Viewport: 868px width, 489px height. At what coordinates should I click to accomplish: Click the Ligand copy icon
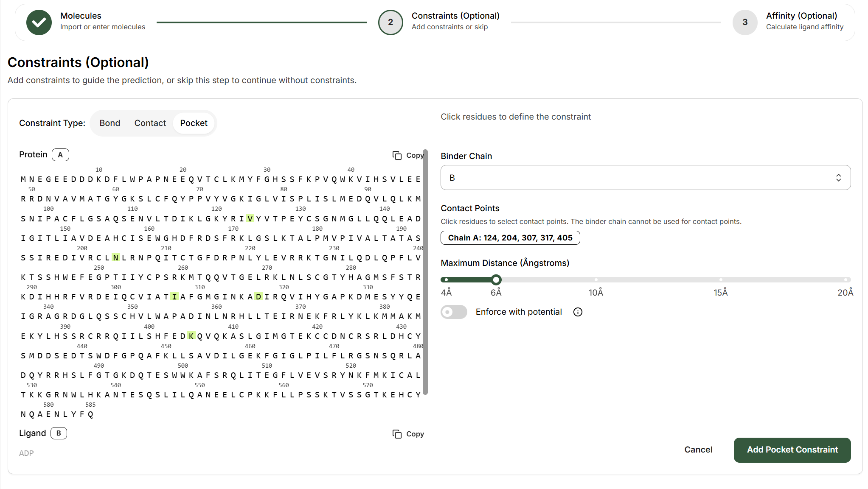coord(397,434)
